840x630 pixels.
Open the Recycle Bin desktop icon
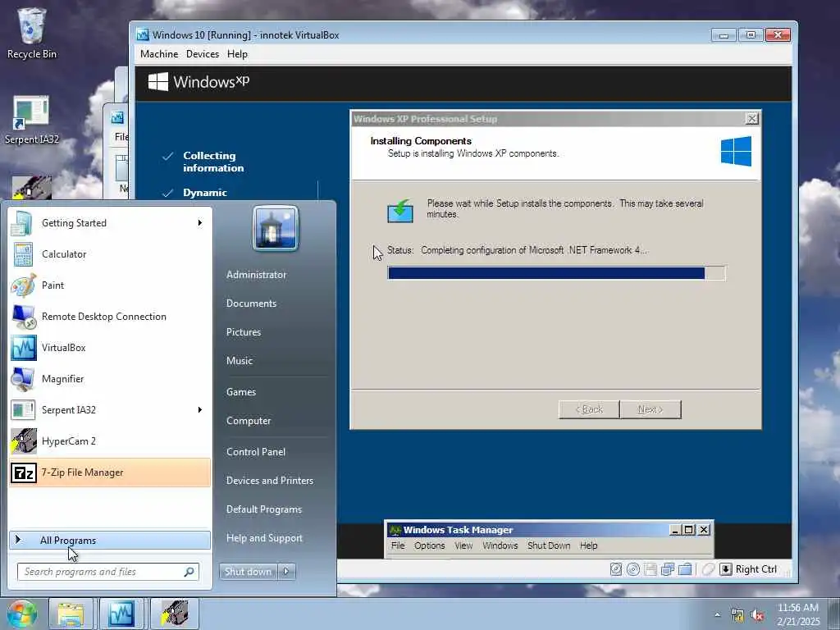pyautogui.click(x=31, y=33)
